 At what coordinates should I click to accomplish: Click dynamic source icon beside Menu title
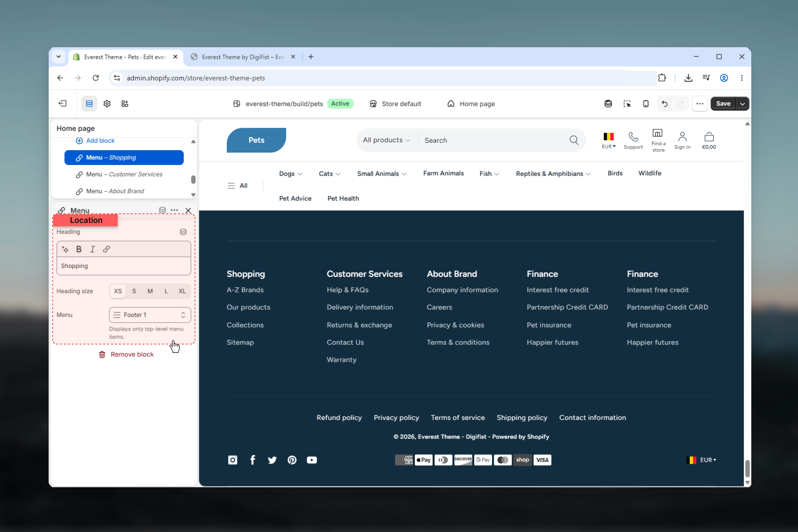(x=163, y=210)
